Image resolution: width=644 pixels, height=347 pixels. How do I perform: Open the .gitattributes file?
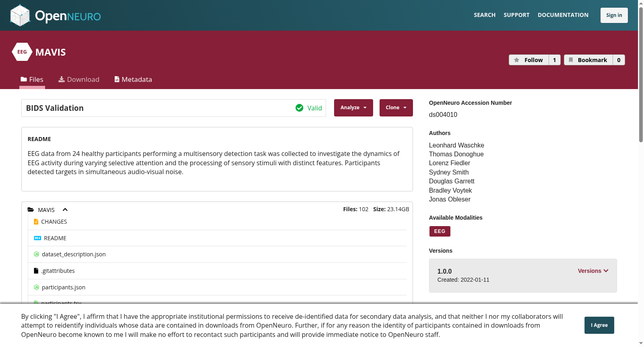pyautogui.click(x=58, y=271)
